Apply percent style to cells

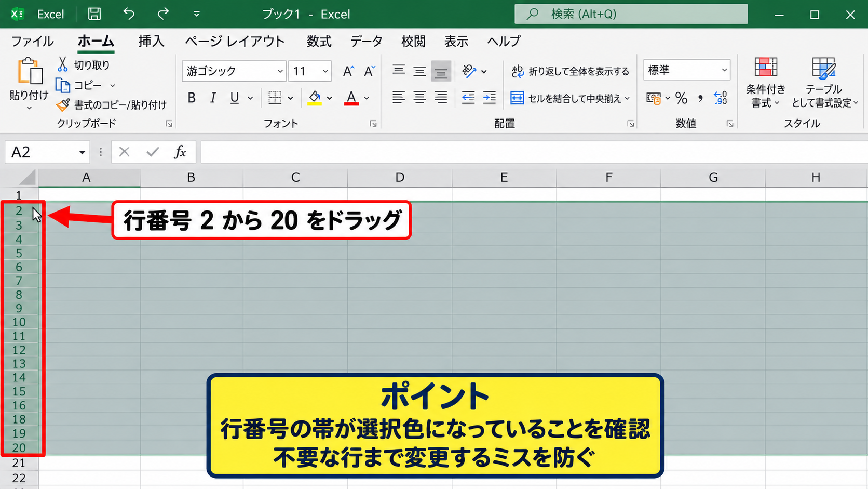click(x=682, y=98)
